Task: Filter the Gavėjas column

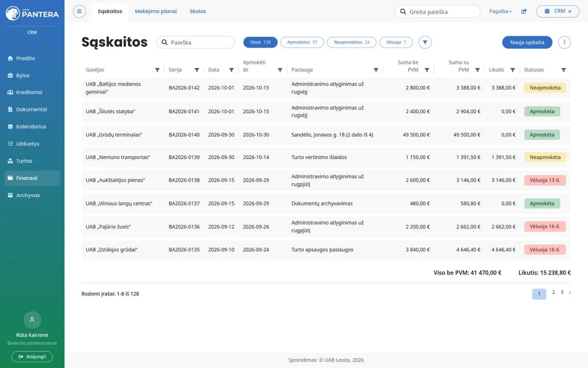Action: click(157, 70)
